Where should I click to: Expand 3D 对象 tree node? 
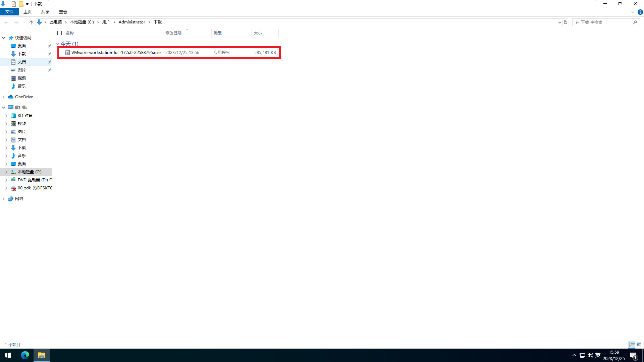(6, 116)
